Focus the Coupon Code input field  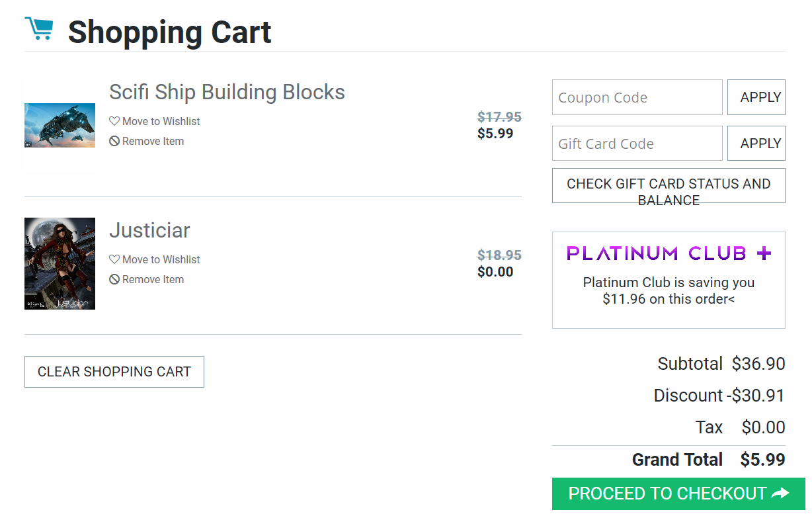(637, 97)
